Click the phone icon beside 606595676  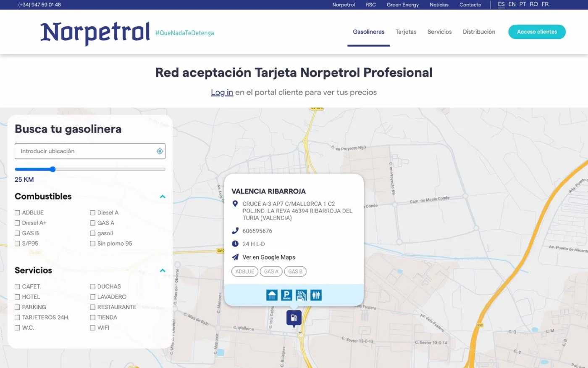coord(235,231)
